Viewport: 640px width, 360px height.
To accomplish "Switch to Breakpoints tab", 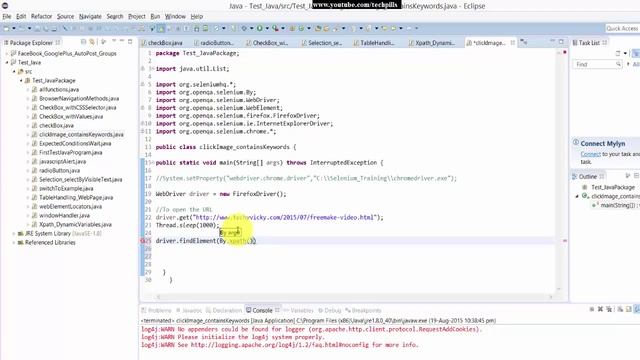I will (363, 310).
